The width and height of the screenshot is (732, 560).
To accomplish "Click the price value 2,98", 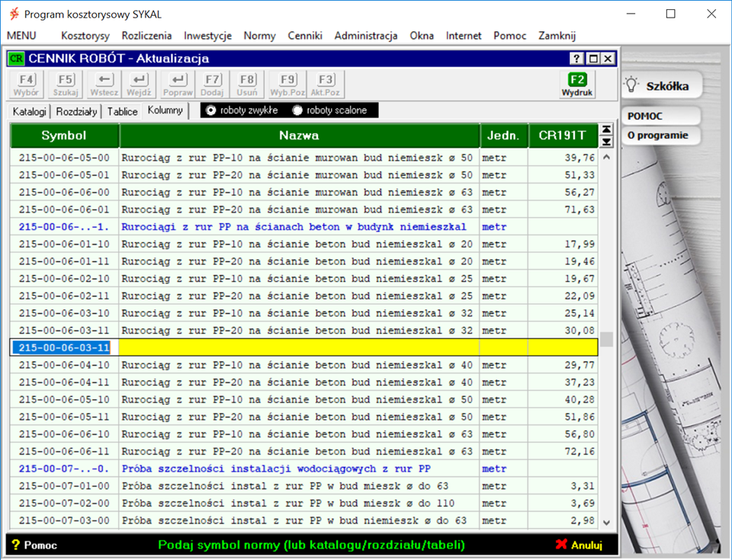I will click(583, 520).
